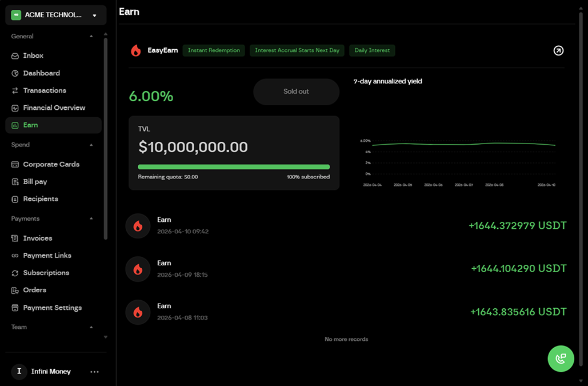Click the Bill pay icon
Image resolution: width=588 pixels, height=386 pixels.
(x=15, y=182)
